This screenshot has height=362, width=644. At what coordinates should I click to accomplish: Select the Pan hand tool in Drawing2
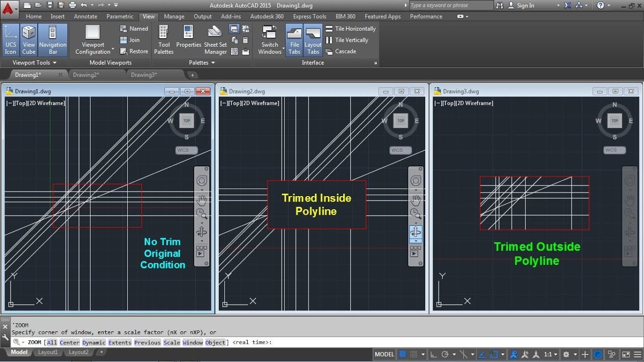point(416,201)
